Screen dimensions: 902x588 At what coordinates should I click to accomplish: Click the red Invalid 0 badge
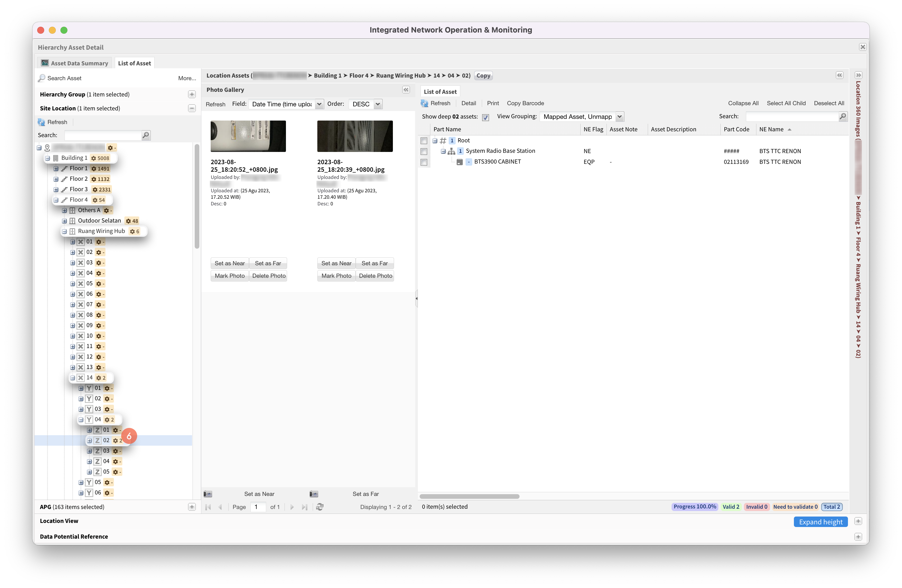[x=756, y=507]
